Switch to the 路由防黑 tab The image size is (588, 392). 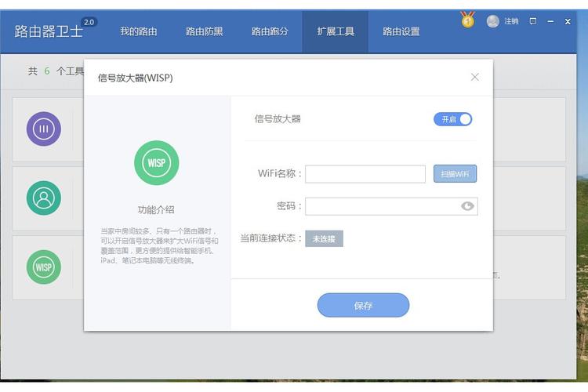pos(204,32)
